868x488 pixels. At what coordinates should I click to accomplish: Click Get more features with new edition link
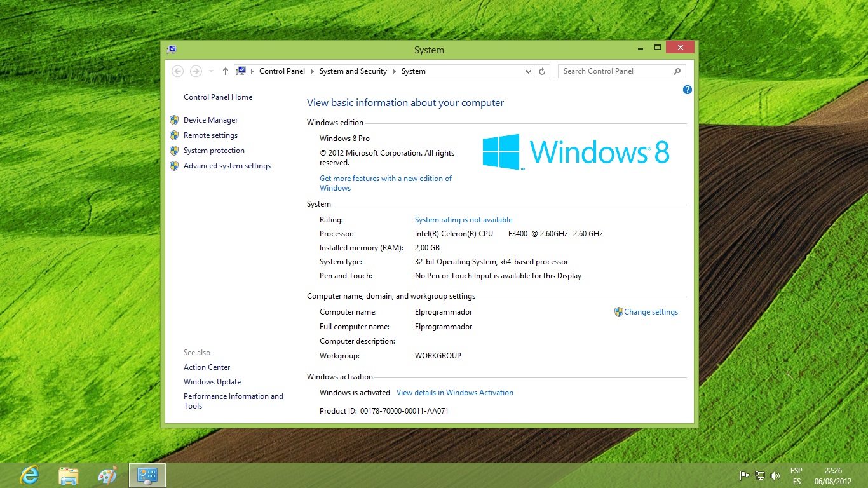point(386,183)
